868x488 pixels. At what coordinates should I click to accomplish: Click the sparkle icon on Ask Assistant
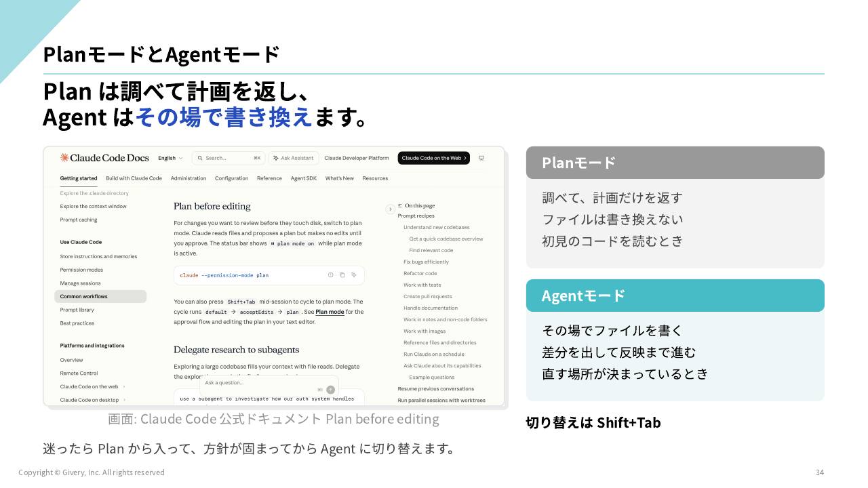[275, 158]
